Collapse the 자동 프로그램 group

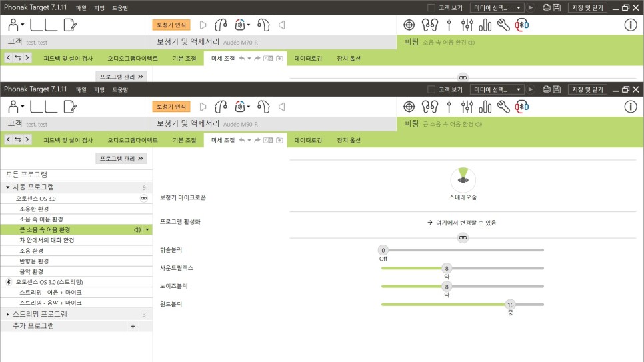coord(8,187)
